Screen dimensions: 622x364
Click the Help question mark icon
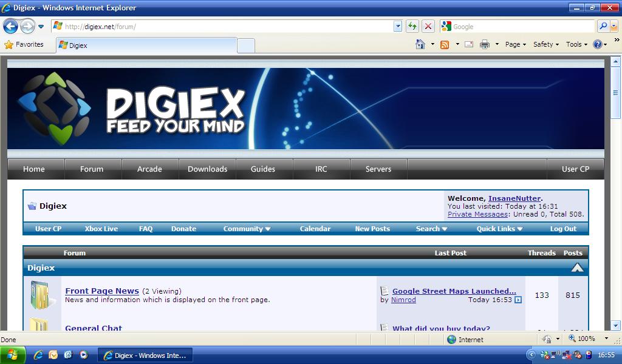(598, 44)
